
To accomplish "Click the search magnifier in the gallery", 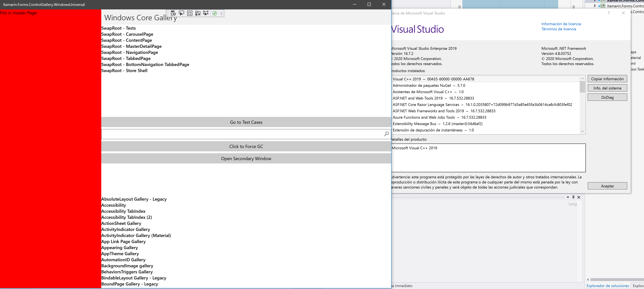I will click(386, 134).
